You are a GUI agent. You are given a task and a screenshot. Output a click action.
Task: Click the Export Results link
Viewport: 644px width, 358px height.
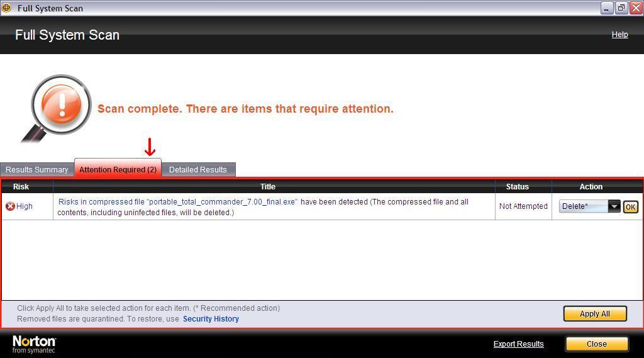point(518,344)
